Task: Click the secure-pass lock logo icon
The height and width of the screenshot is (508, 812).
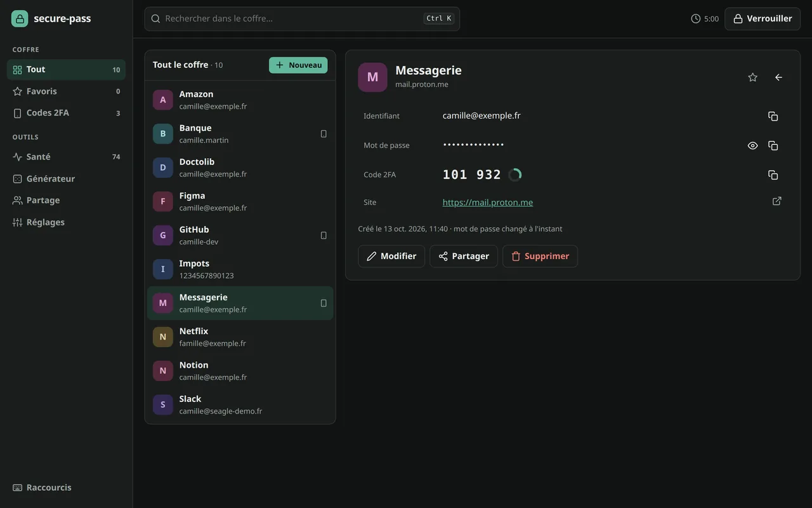Action: [x=20, y=18]
